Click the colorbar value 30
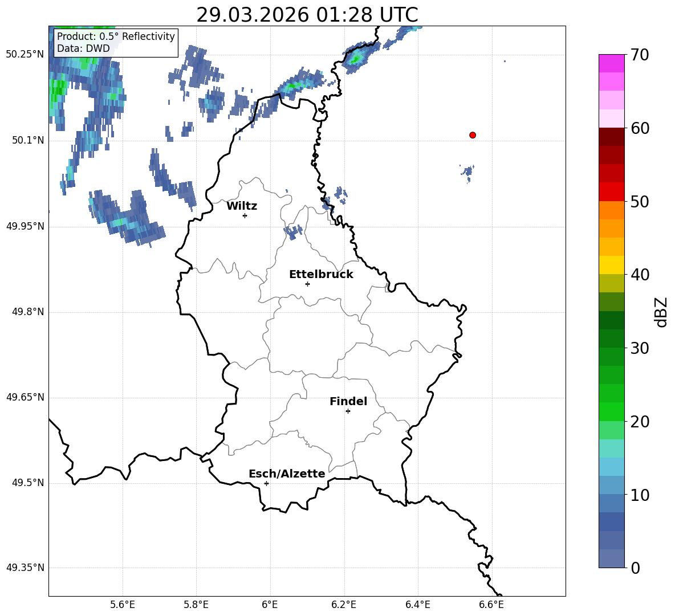 click(640, 348)
